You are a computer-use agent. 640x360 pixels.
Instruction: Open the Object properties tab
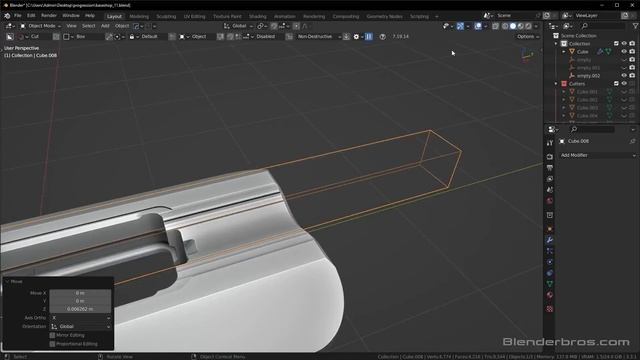click(550, 229)
